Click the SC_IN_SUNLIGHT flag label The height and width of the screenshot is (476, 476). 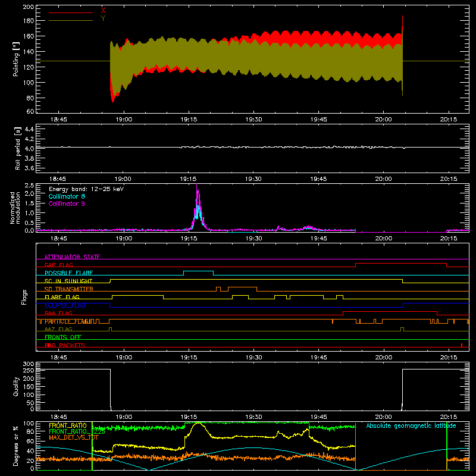click(x=68, y=281)
